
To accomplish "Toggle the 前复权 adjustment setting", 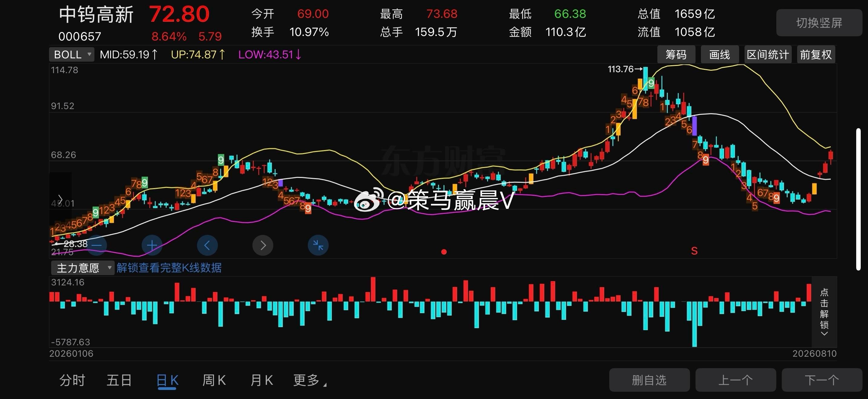I will [816, 54].
